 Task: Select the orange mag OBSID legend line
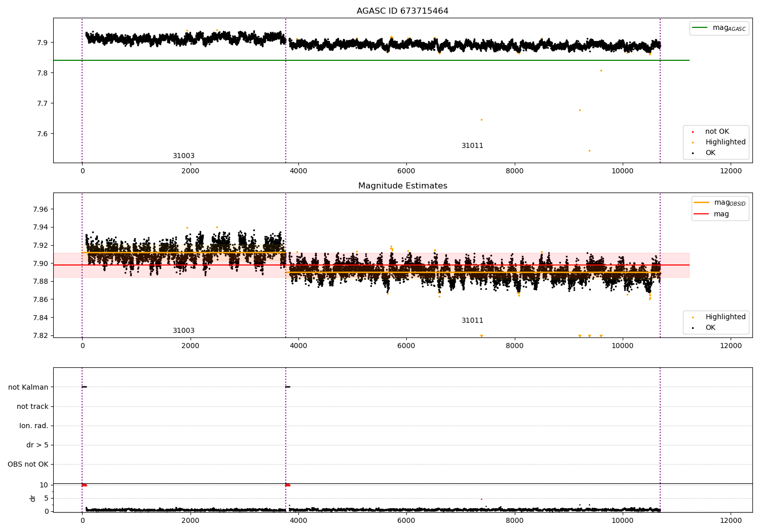[x=702, y=202]
